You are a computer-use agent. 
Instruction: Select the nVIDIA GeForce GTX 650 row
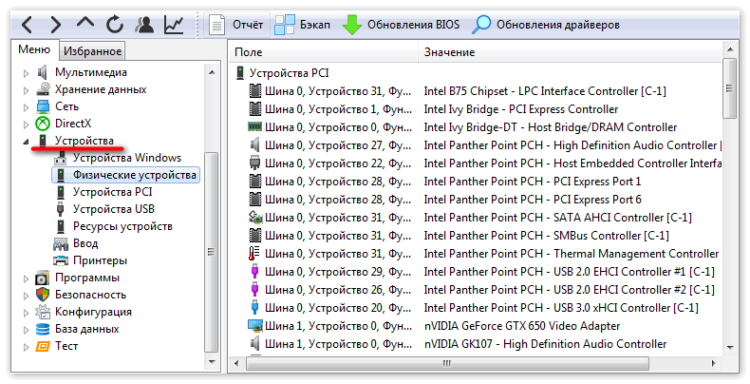click(477, 326)
